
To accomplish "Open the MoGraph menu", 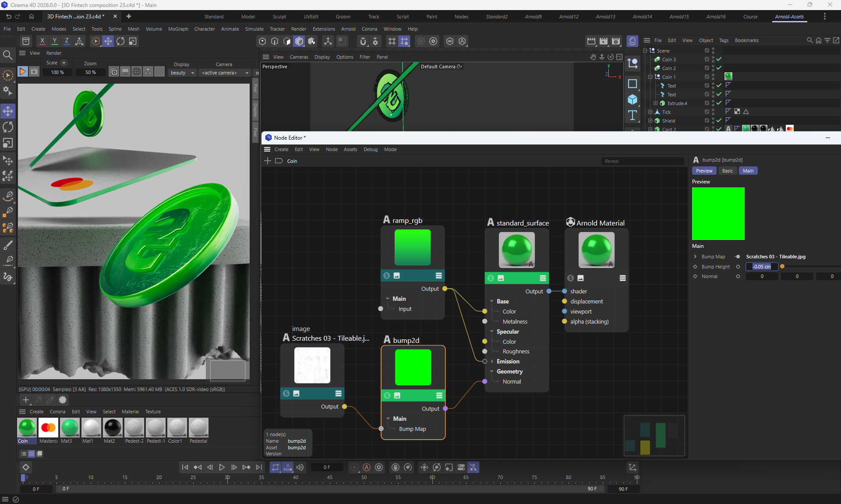I will click(x=178, y=29).
